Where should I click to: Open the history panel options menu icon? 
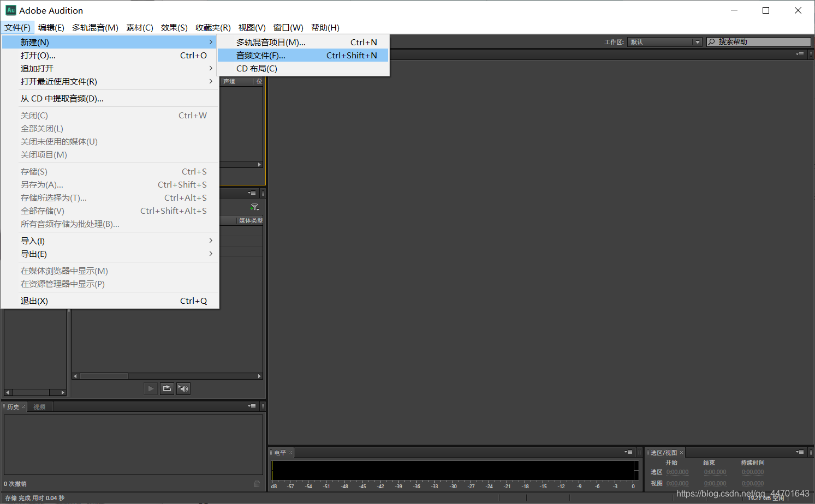pyautogui.click(x=252, y=406)
